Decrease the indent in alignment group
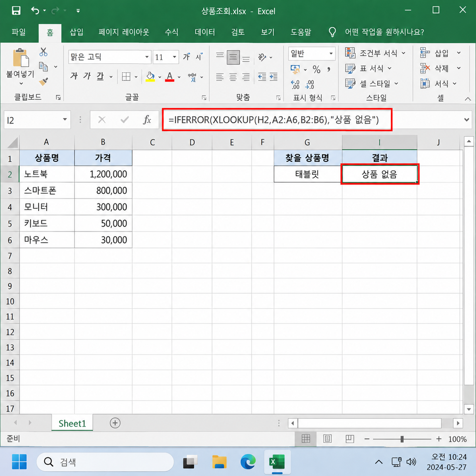This screenshot has height=476, width=476. tap(262, 77)
